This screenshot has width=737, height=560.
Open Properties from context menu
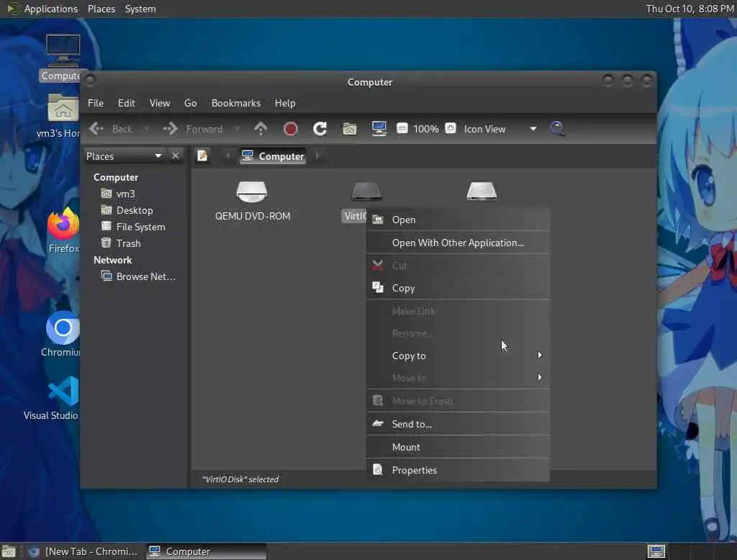[458, 470]
